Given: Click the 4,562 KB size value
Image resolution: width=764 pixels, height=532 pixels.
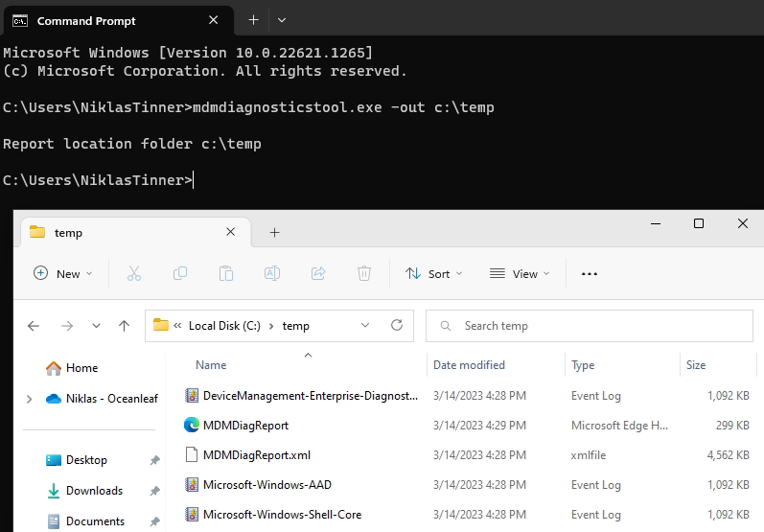Looking at the screenshot, I should click(x=728, y=455).
